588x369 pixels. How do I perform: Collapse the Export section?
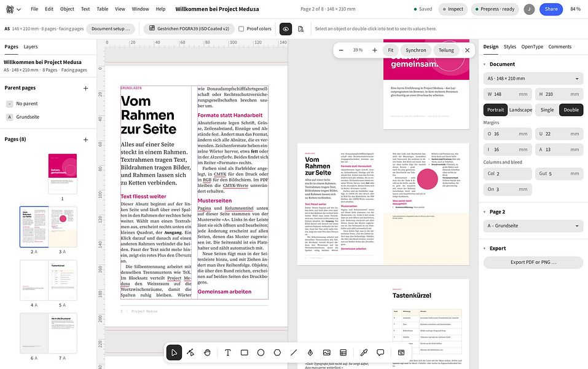(x=485, y=248)
